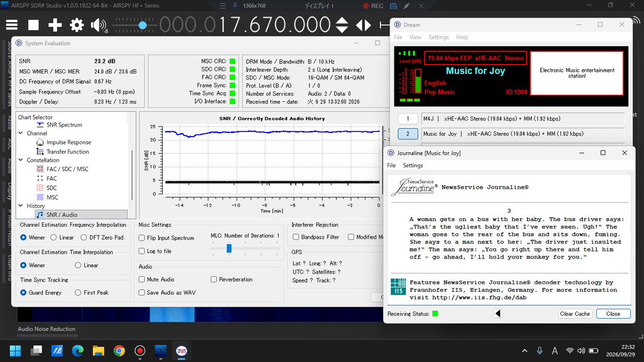Collapse the Channel tree group
Viewport: 644px width, 362px height.
click(x=21, y=133)
